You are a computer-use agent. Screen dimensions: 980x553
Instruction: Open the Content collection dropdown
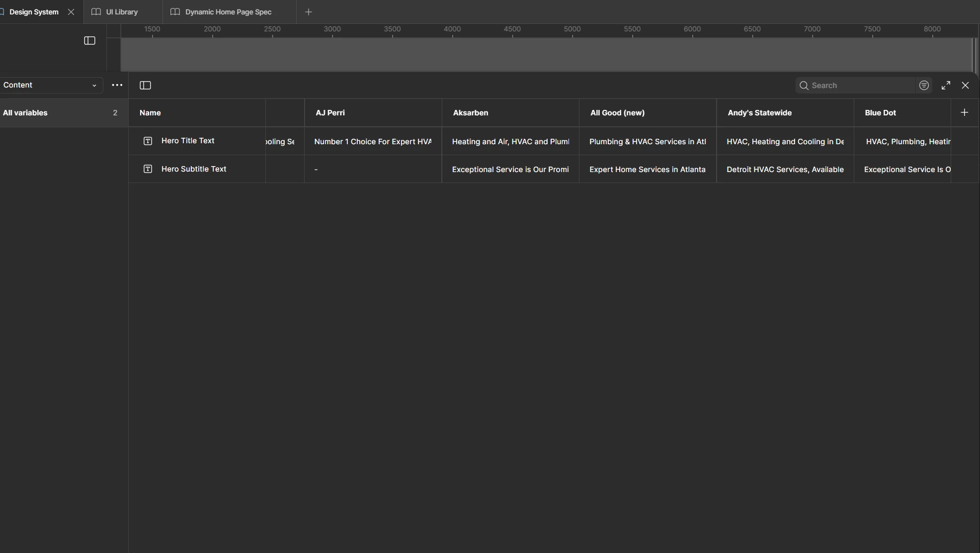51,85
